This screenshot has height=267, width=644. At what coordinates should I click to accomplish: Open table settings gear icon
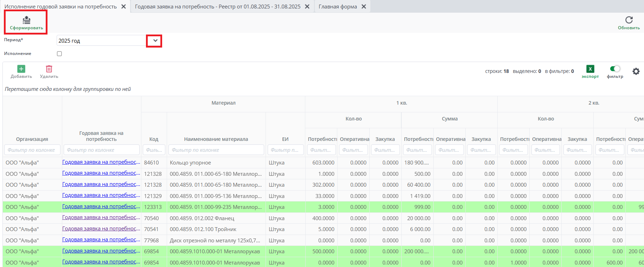click(636, 72)
